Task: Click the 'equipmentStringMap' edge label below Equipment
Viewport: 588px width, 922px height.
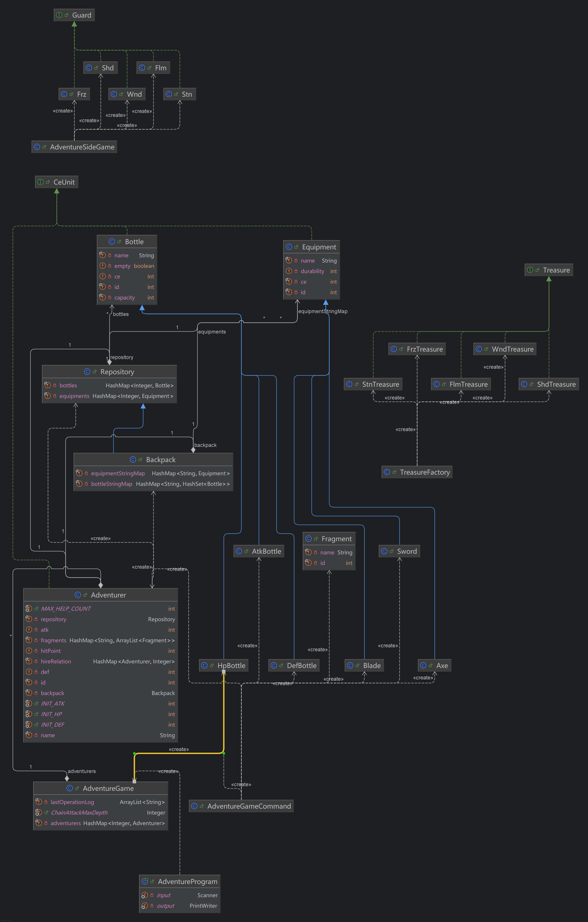Action: (323, 311)
